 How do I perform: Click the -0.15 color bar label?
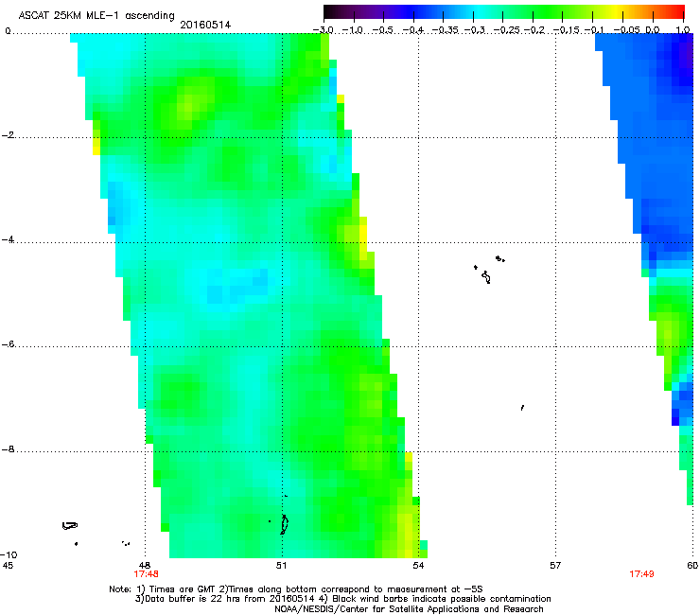pyautogui.click(x=567, y=30)
